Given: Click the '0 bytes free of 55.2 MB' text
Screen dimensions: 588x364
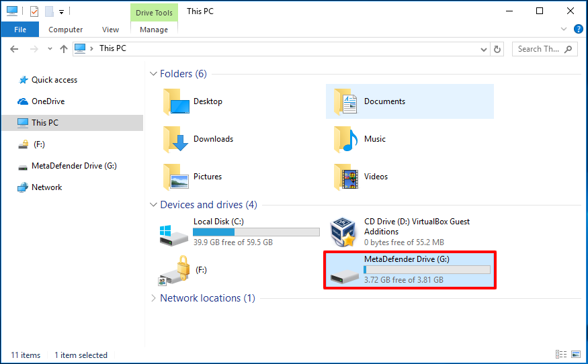Looking at the screenshot, I should 404,242.
